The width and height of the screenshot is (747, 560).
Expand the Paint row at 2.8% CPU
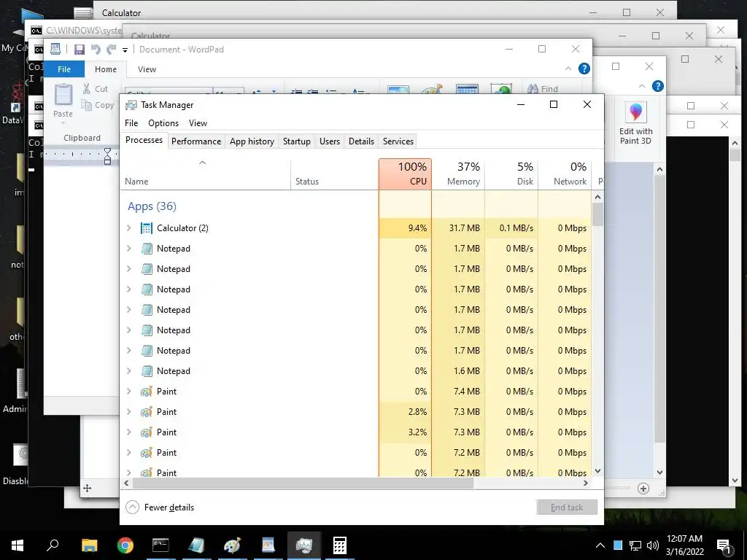(128, 412)
